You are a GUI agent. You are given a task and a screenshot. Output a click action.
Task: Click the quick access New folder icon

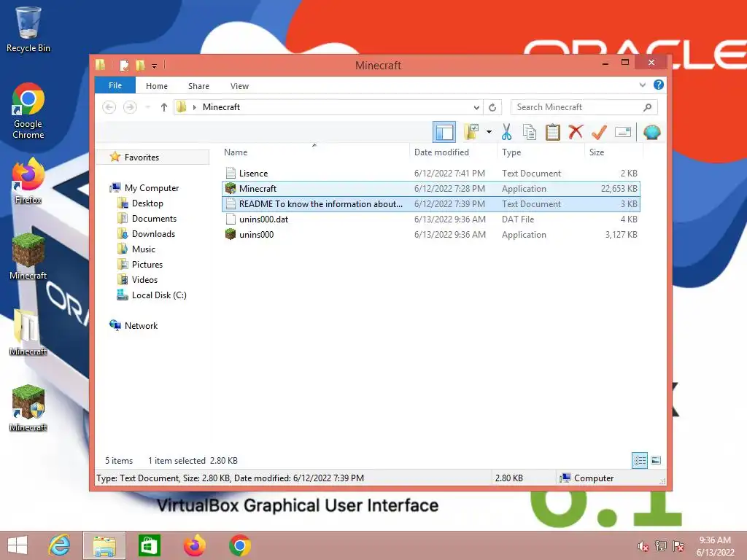coord(140,65)
